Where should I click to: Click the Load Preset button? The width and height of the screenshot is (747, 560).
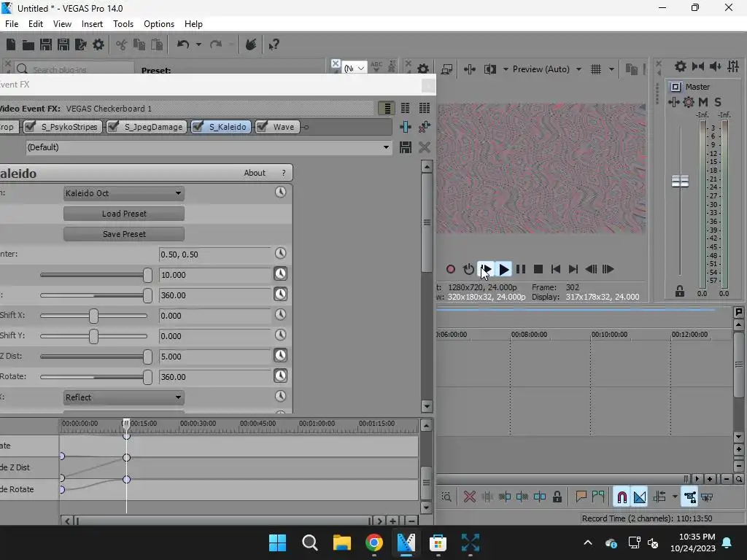point(124,214)
